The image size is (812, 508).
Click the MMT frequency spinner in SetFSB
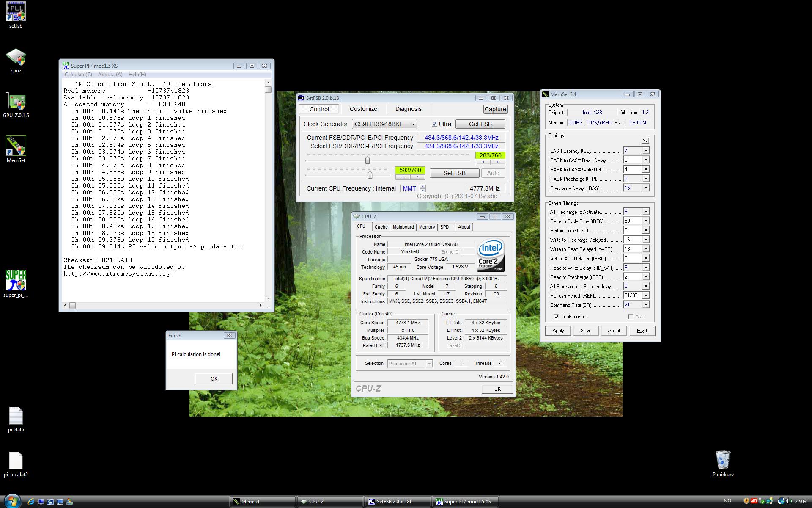(x=423, y=188)
